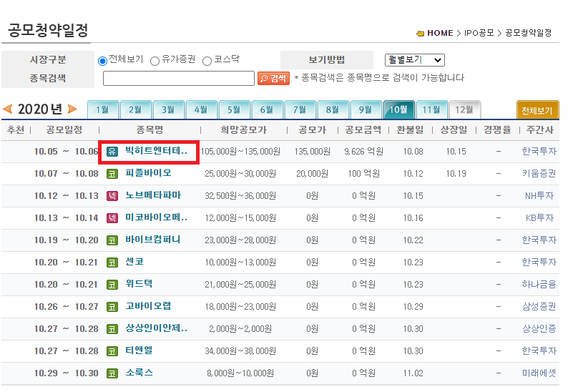Click 코 market badge beside 티앤엘

112,351
